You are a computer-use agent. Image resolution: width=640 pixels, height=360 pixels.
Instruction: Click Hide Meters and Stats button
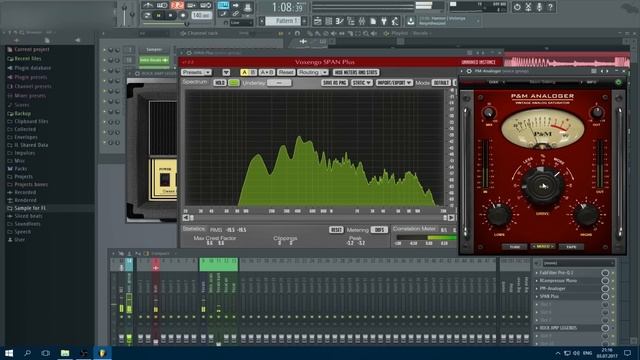pos(356,72)
